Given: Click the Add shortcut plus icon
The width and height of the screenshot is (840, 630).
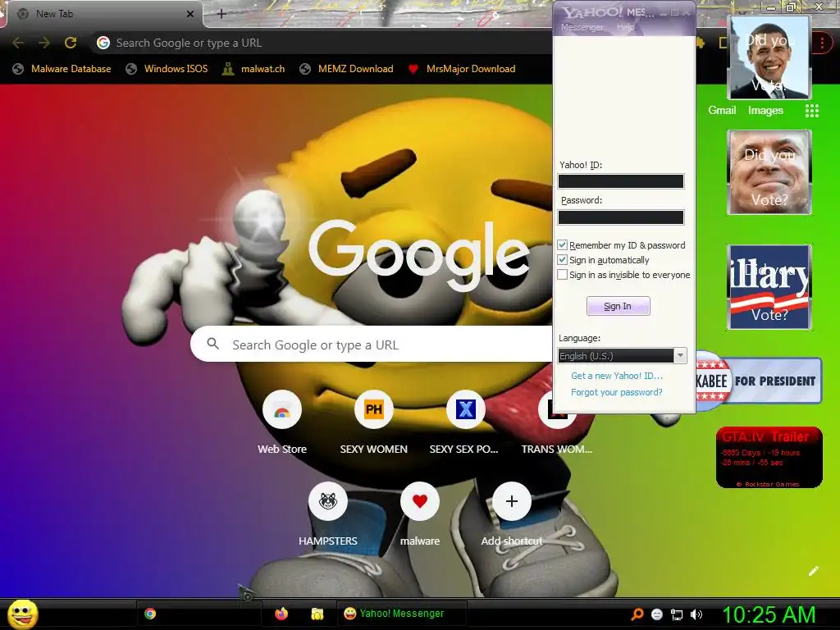Looking at the screenshot, I should 512,501.
